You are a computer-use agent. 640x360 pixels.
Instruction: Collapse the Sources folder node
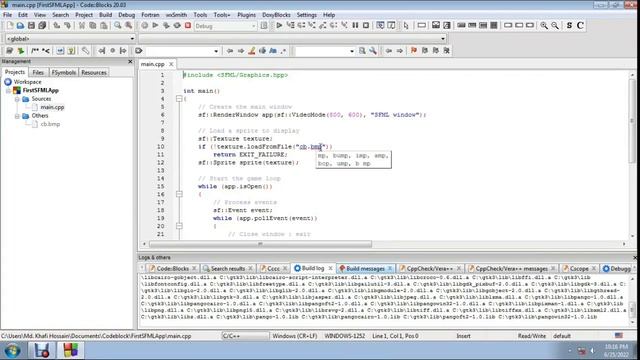(17, 99)
